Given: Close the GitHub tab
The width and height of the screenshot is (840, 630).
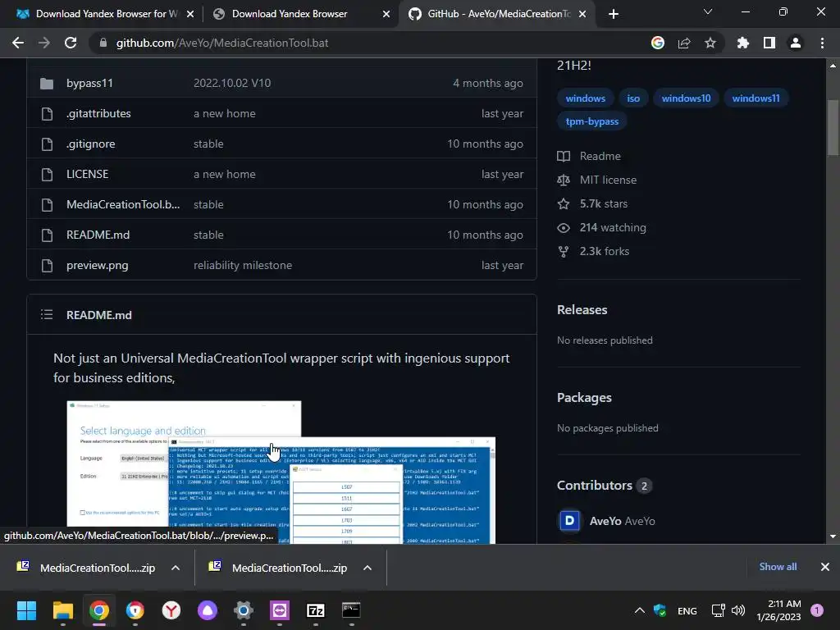Looking at the screenshot, I should pyautogui.click(x=583, y=15).
